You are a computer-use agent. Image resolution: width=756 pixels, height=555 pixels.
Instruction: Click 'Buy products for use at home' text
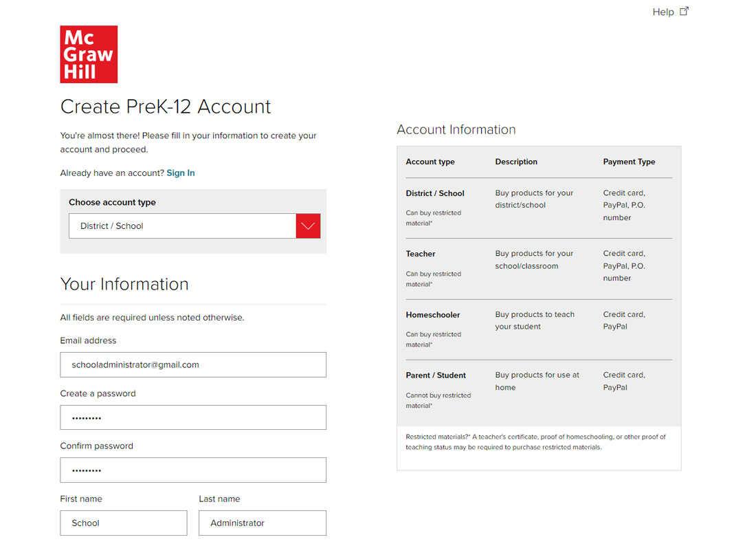537,381
